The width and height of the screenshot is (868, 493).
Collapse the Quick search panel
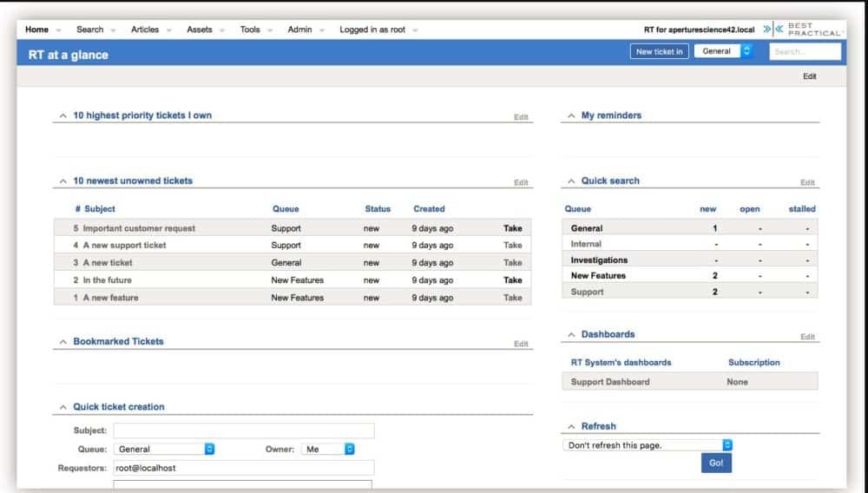[571, 181]
